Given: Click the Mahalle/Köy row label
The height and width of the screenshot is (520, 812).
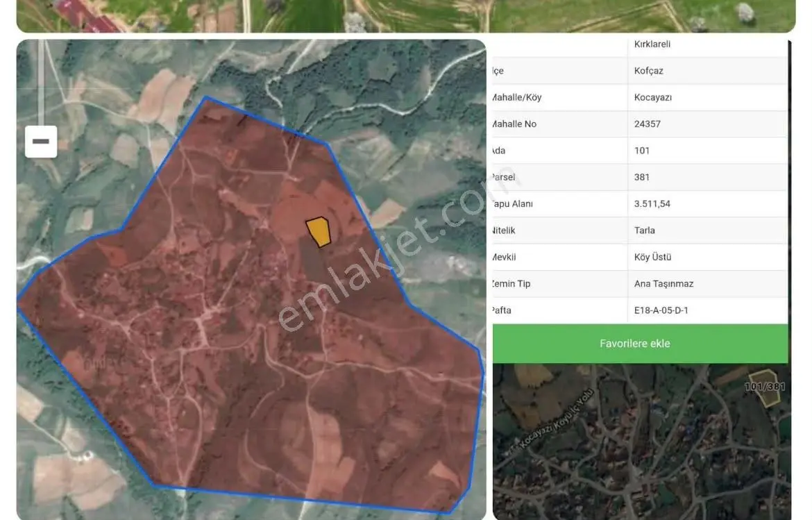Looking at the screenshot, I should [x=517, y=97].
